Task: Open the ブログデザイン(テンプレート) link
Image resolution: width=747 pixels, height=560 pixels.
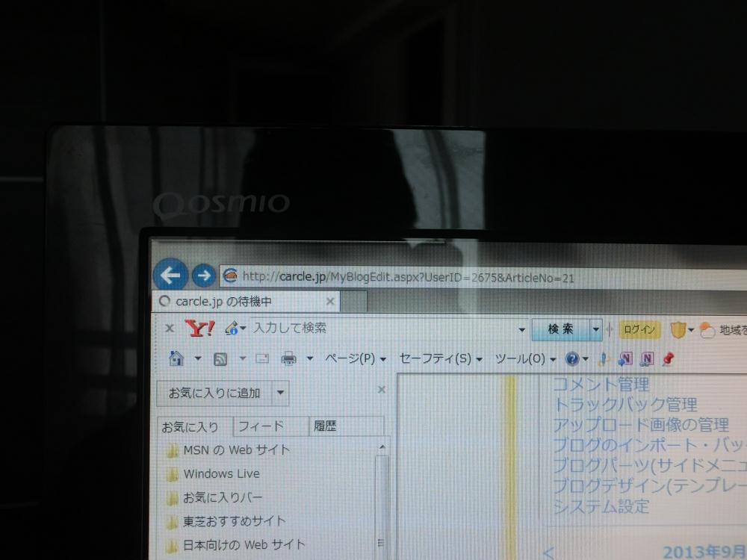Action: coord(650,486)
